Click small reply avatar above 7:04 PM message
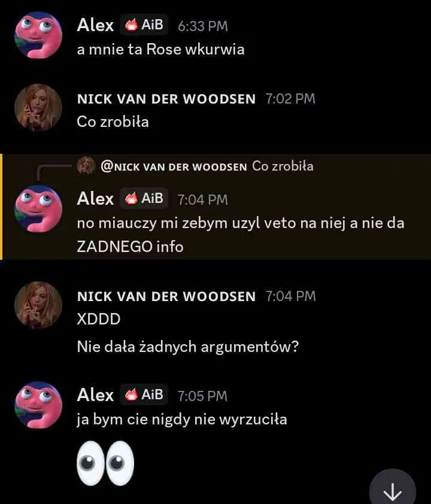This screenshot has width=431, height=504. 86,166
